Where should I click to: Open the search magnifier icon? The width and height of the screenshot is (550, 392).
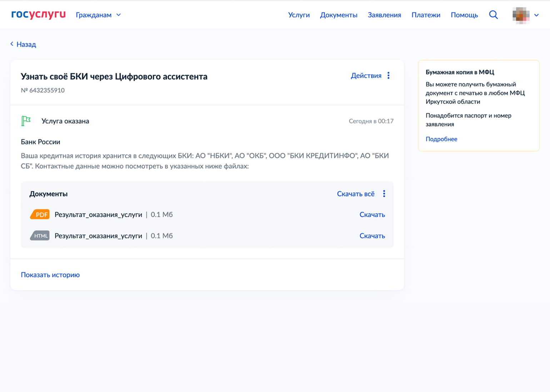[493, 15]
